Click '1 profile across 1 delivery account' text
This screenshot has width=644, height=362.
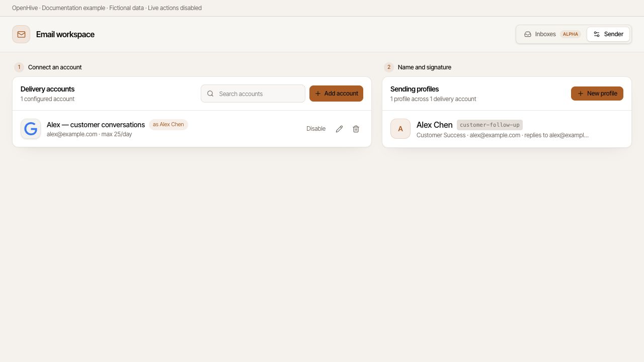tap(433, 99)
